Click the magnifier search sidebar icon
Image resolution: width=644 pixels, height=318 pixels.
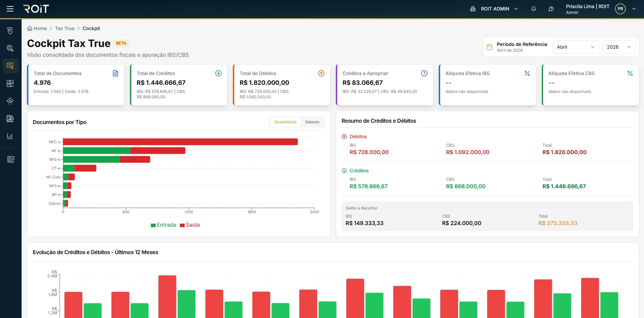[x=10, y=48]
